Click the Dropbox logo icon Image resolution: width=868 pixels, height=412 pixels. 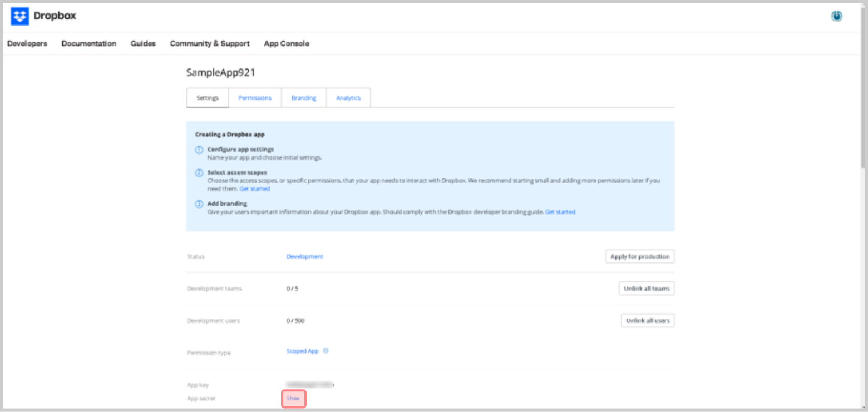point(19,16)
